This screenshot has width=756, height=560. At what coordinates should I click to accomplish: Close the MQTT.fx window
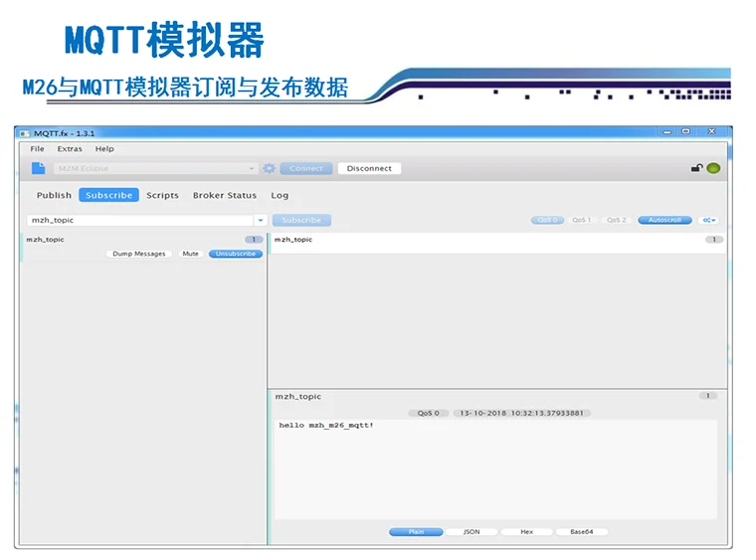click(x=711, y=131)
